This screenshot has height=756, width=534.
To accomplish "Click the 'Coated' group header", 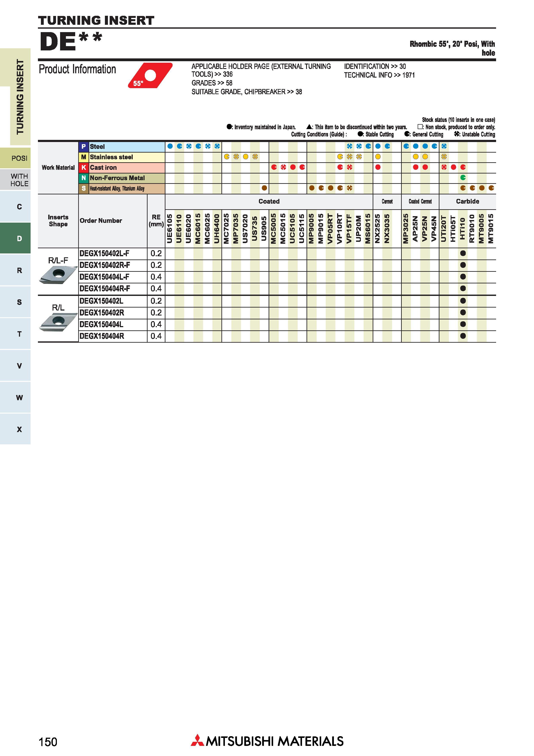I will 269,201.
